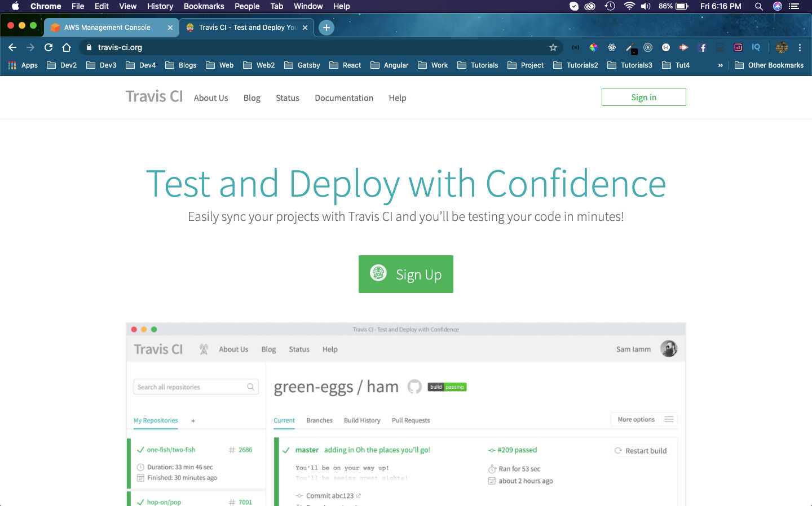Open the React Developer Tools extension
Screen dimensions: 812x506
612,47
